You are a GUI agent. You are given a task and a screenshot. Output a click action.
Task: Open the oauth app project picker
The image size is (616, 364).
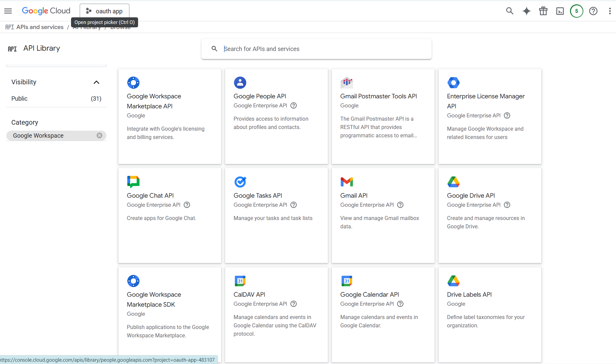point(104,11)
